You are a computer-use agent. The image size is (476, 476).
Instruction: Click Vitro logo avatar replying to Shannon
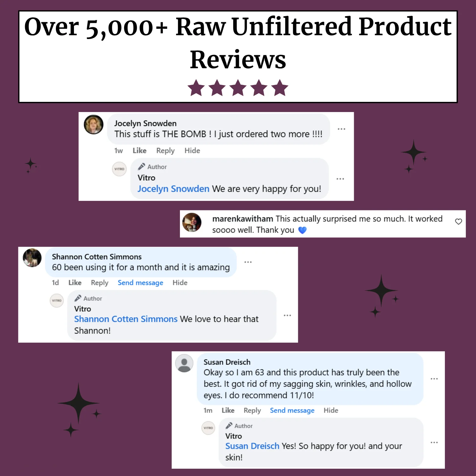[x=57, y=301]
